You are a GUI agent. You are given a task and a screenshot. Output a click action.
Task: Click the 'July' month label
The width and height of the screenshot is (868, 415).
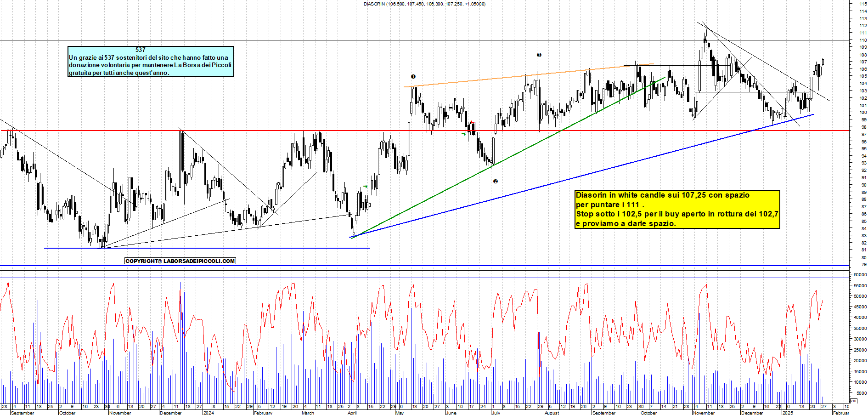496,413
